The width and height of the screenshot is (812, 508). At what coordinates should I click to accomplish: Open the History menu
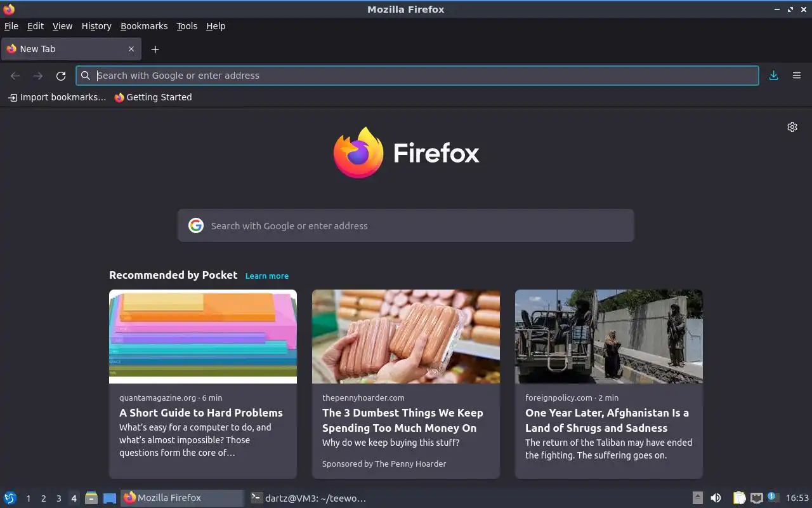pyautogui.click(x=96, y=26)
